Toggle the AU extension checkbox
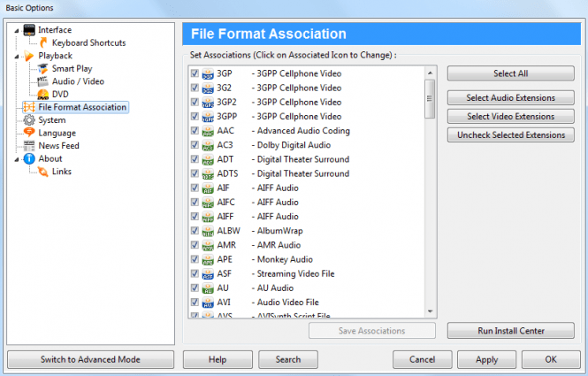The width and height of the screenshot is (588, 376). pos(195,288)
